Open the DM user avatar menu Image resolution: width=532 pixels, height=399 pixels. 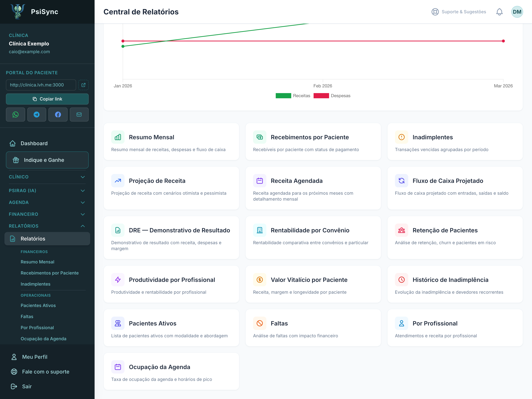pos(517,12)
